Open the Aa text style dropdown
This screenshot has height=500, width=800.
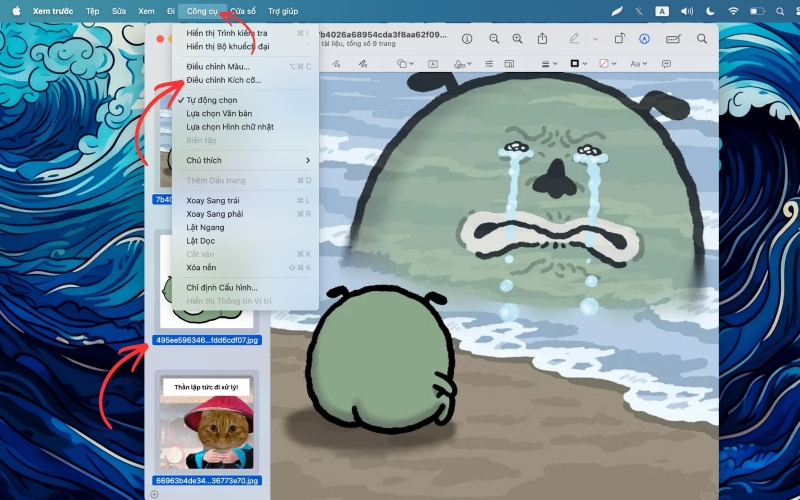pos(638,64)
